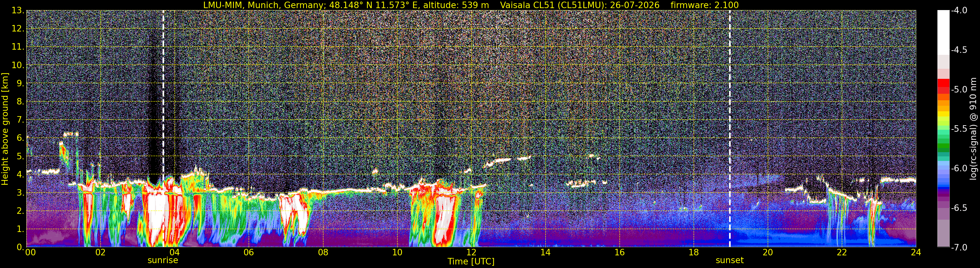Click the white dashed sunset line
Screen dimensions: 980x268
(730, 129)
